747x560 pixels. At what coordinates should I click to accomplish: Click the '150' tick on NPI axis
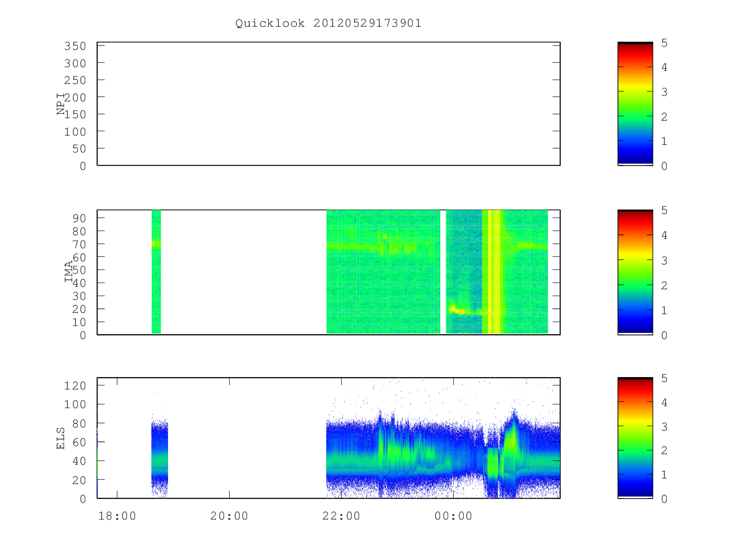tap(75, 114)
